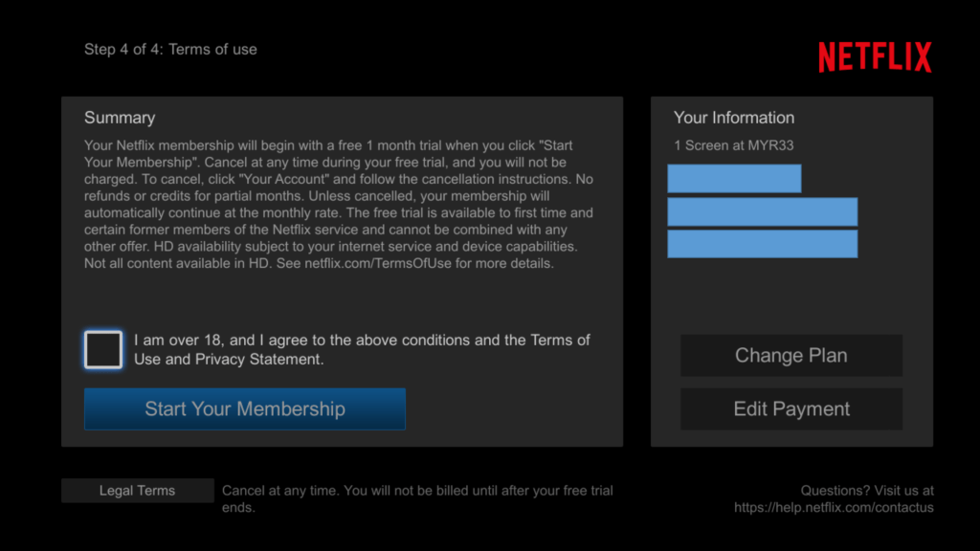The image size is (980, 551).
Task: Check the age and terms agreement checkbox
Action: (102, 349)
